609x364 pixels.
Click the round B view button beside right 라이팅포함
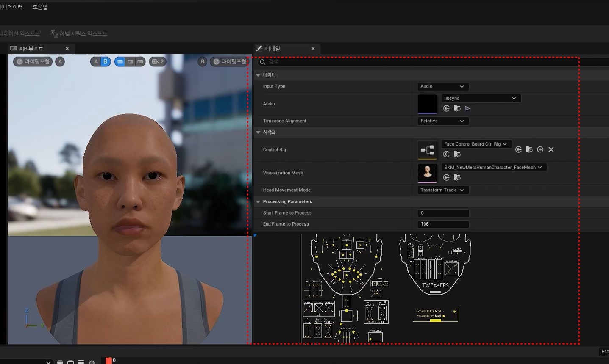coord(203,62)
